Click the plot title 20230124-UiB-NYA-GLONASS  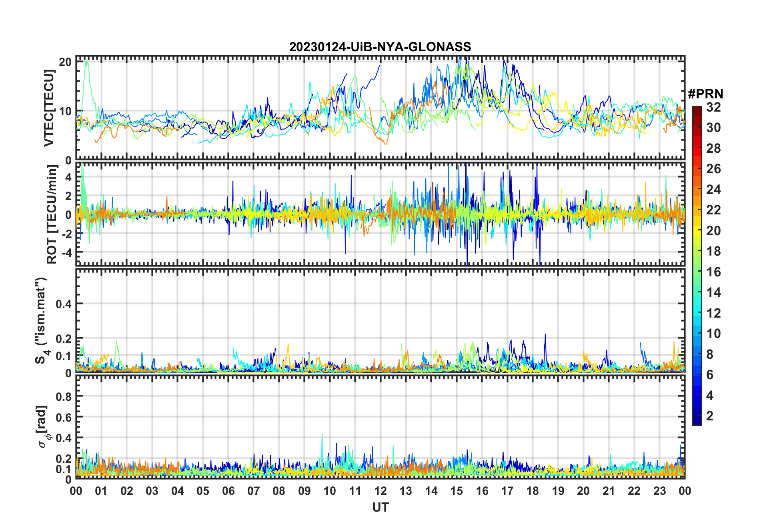(380, 47)
